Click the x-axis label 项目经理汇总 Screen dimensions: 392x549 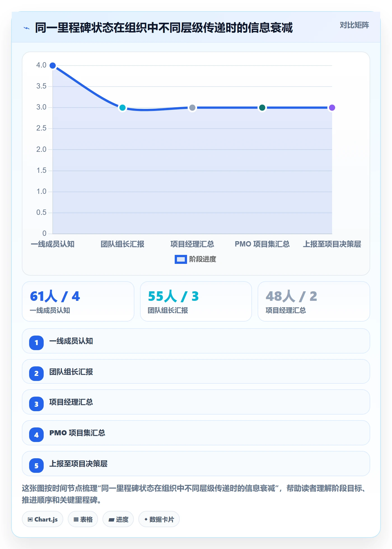tap(192, 244)
